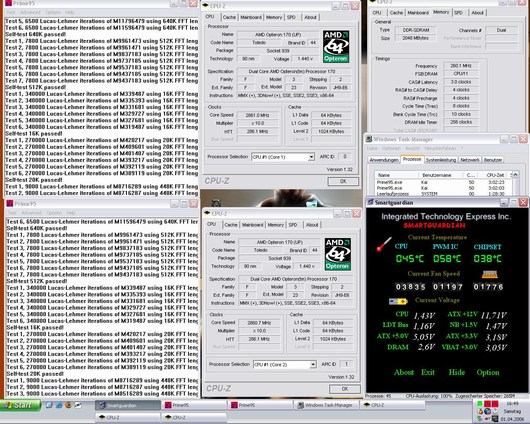Open About tab in CPU-Z Core 2 window
530x424 pixels.
coord(312,225)
